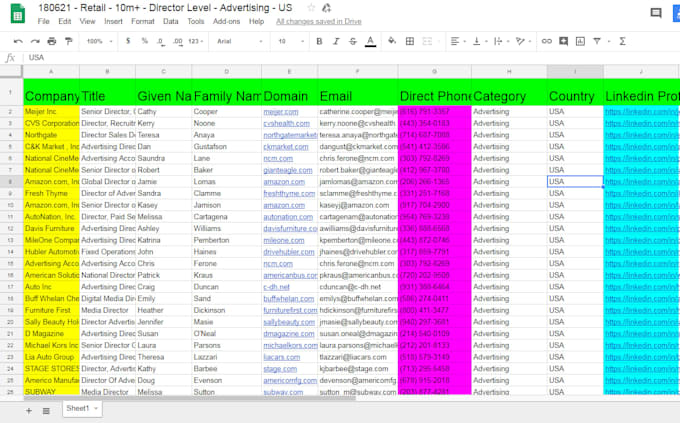Open text wrapping options
This screenshot has width=680, height=423.
(x=501, y=41)
